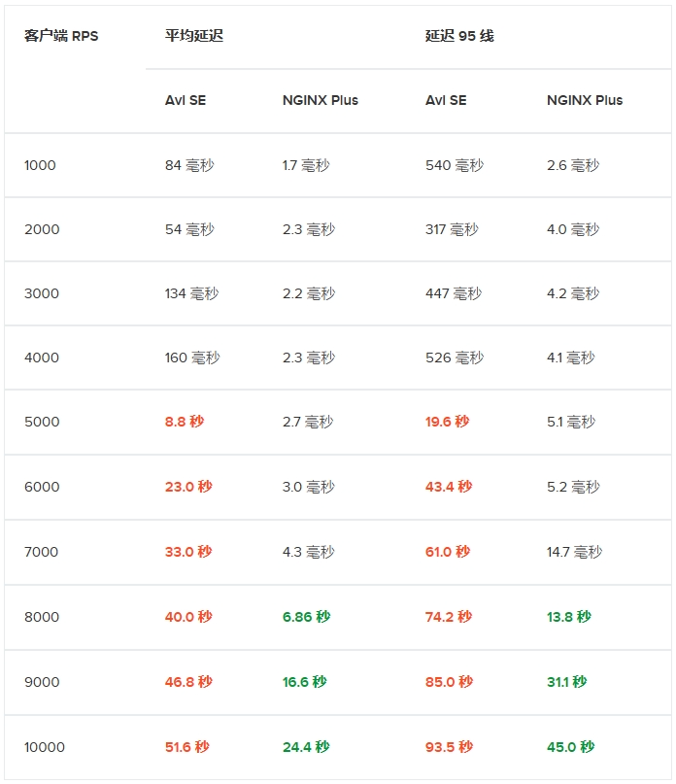
Task: Select the 2000 RPS row label
Action: (x=42, y=229)
